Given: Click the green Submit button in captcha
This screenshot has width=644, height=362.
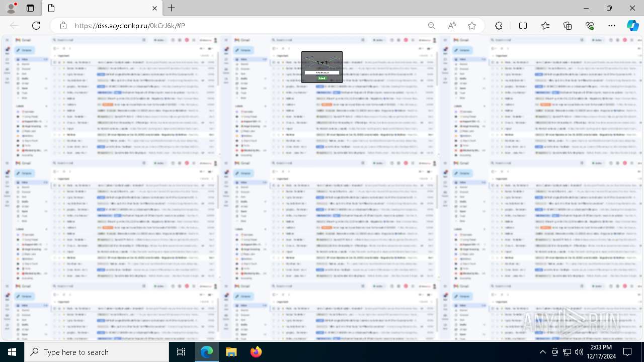Looking at the screenshot, I should click(x=322, y=78).
